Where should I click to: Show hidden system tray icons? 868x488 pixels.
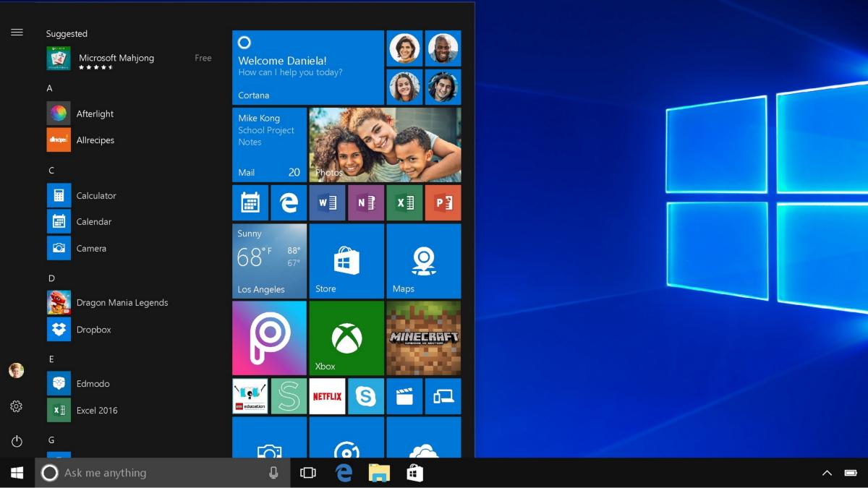coord(827,473)
